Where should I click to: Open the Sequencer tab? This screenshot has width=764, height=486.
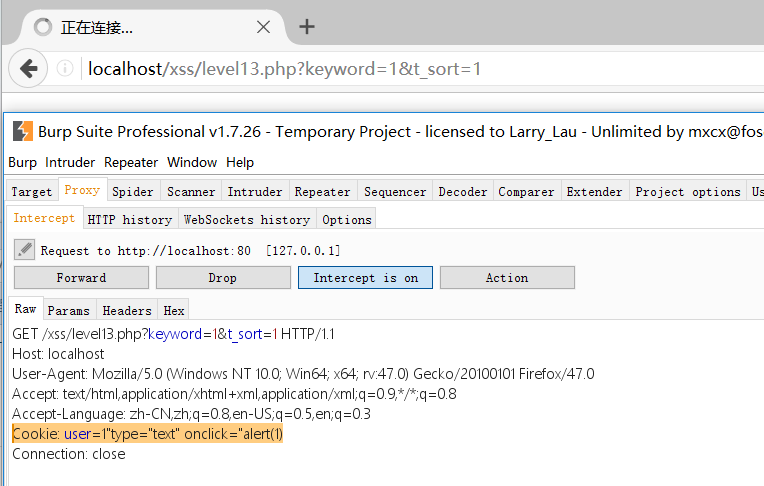click(x=395, y=192)
